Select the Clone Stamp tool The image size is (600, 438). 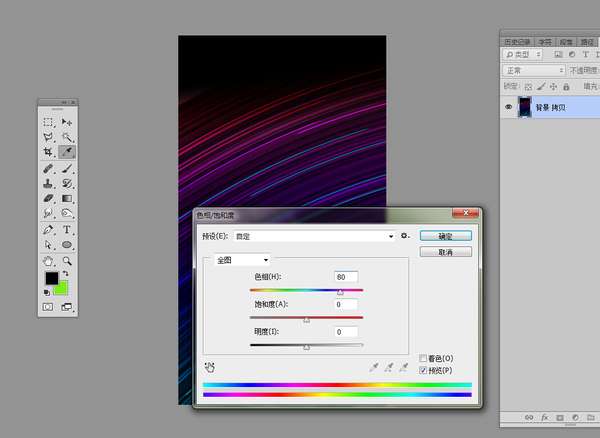click(48, 184)
